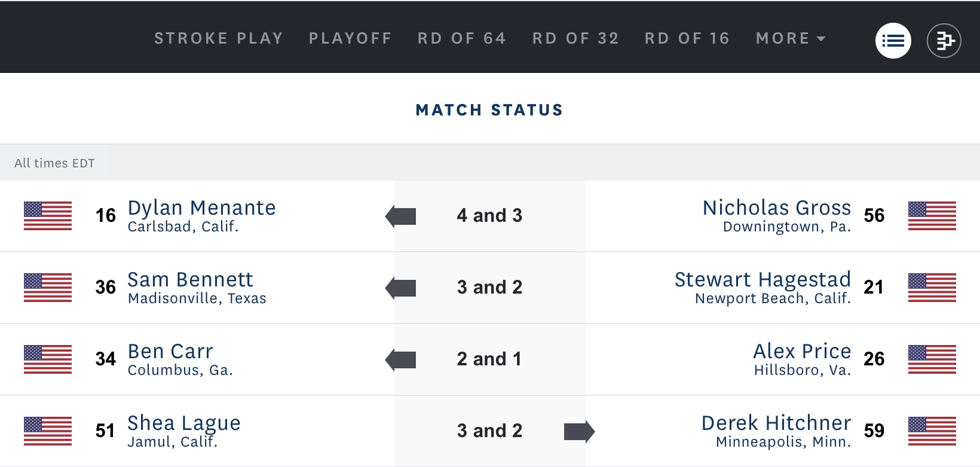The height and width of the screenshot is (467, 980).
Task: Click winner arrow pointing to Dylan Menante
Action: pos(401,216)
